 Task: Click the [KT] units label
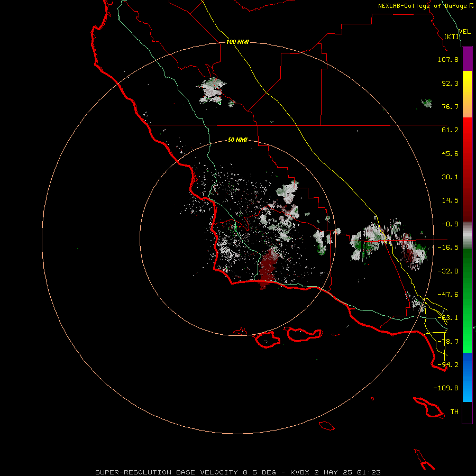452,36
